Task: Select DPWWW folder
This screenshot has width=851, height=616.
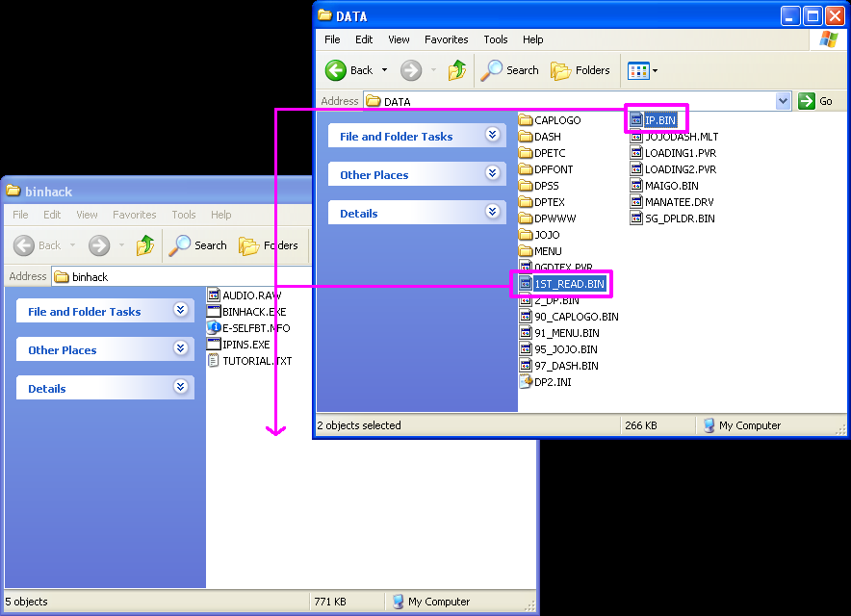Action: (548, 218)
